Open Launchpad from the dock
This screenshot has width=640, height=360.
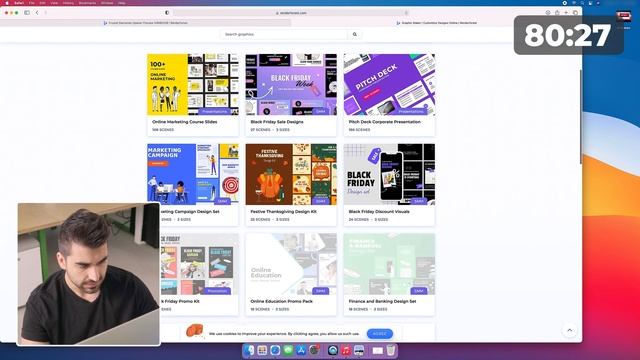(262, 350)
